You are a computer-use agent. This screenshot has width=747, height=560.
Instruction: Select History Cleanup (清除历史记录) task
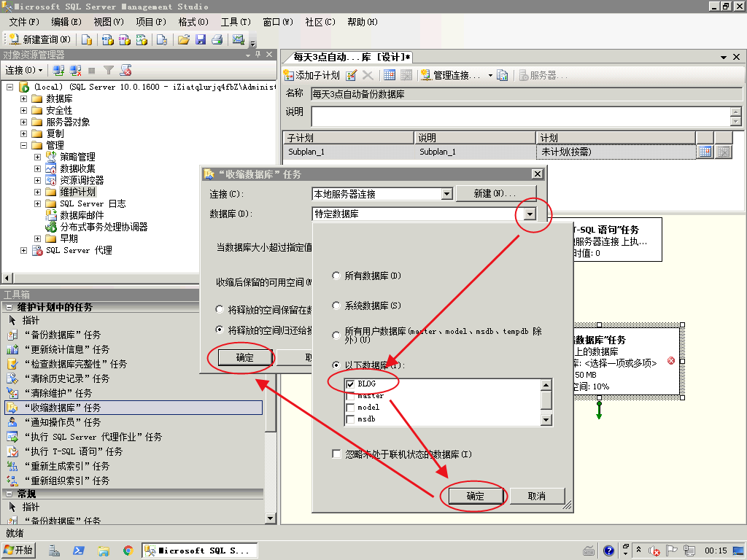[66, 378]
